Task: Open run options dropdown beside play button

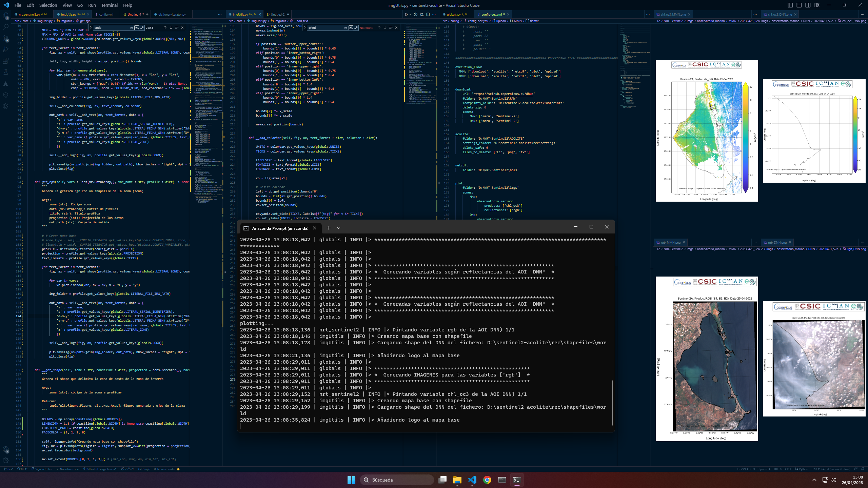Action: coord(410,15)
